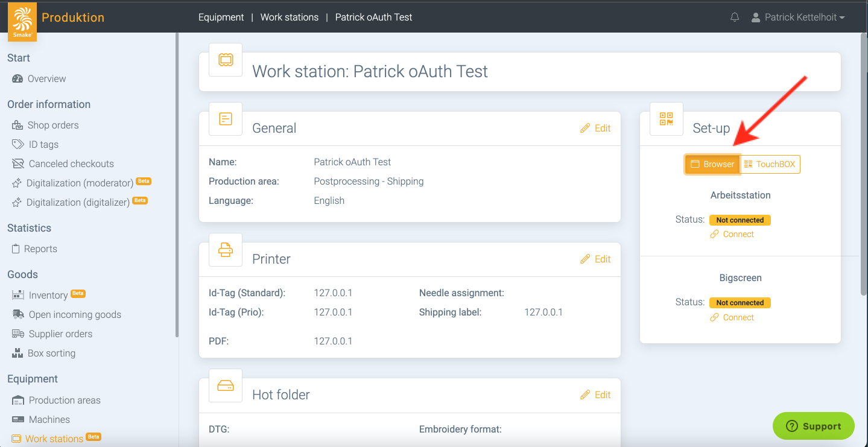
Task: Switch set-up mode to TouchBOX
Action: [770, 164]
